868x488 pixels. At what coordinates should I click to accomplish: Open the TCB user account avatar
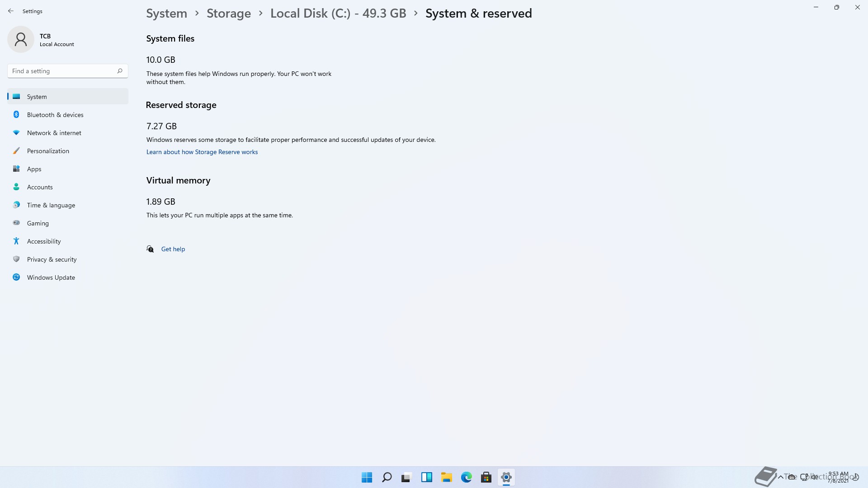coord(21,39)
